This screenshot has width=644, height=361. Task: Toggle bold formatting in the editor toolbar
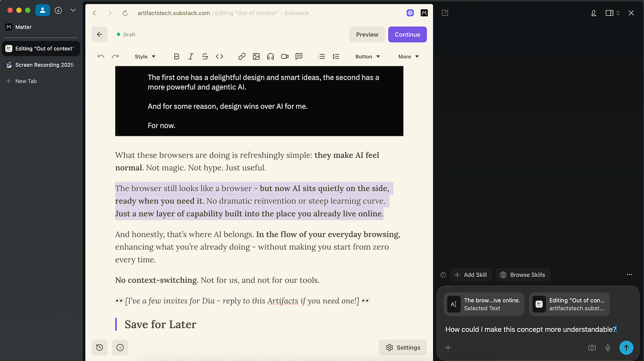coord(176,57)
